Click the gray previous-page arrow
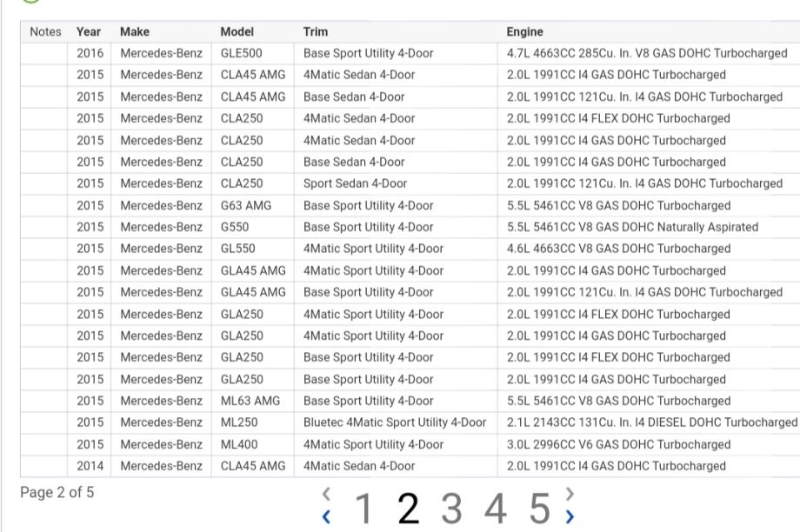The image size is (800, 532). [327, 494]
